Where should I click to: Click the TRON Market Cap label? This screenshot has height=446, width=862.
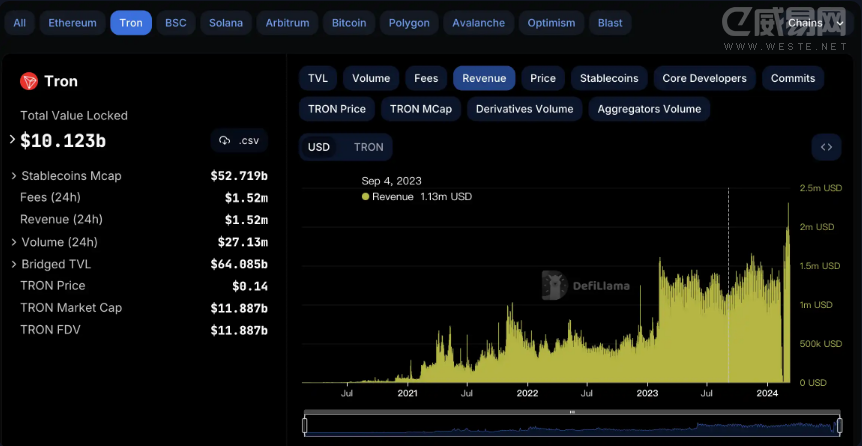[x=71, y=307]
